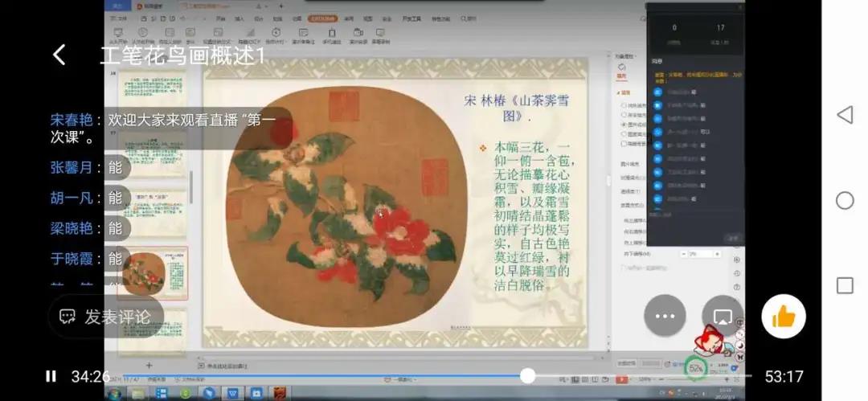Select the highlighted orange WPS ribbon tab

click(323, 18)
